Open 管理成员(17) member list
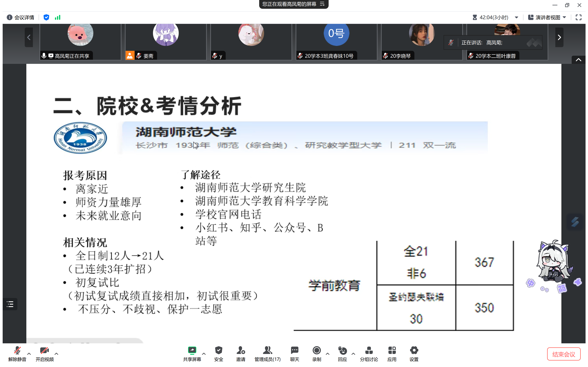 [267, 354]
